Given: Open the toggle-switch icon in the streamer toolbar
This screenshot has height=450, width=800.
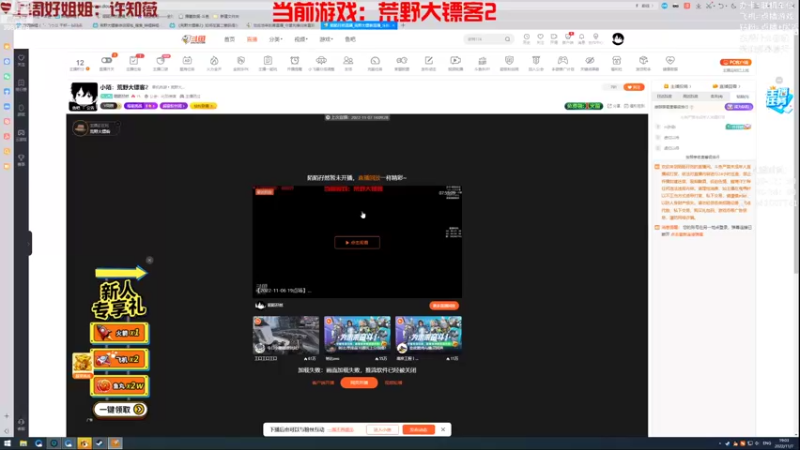Looking at the screenshot, I should coord(107,61).
